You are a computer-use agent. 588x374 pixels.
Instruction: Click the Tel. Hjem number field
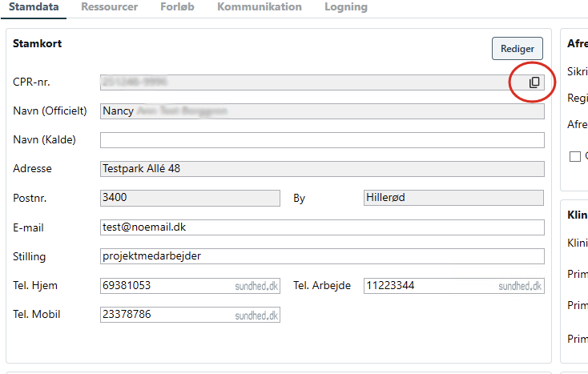pos(164,286)
